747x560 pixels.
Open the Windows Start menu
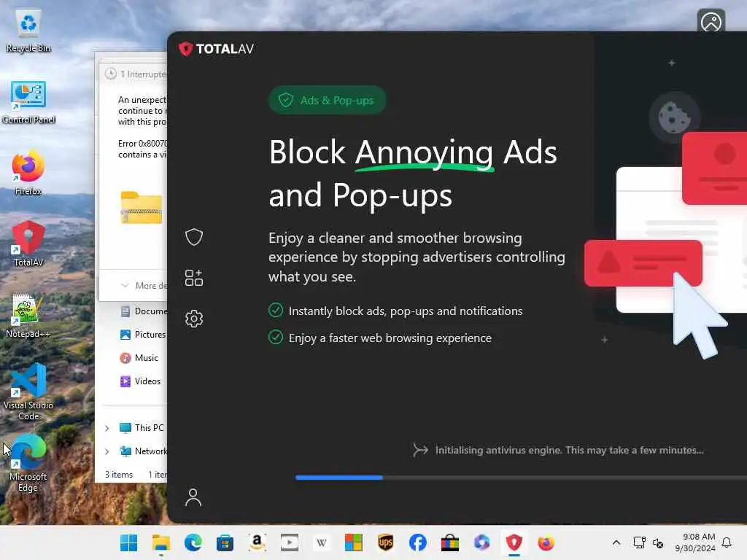pyautogui.click(x=128, y=542)
